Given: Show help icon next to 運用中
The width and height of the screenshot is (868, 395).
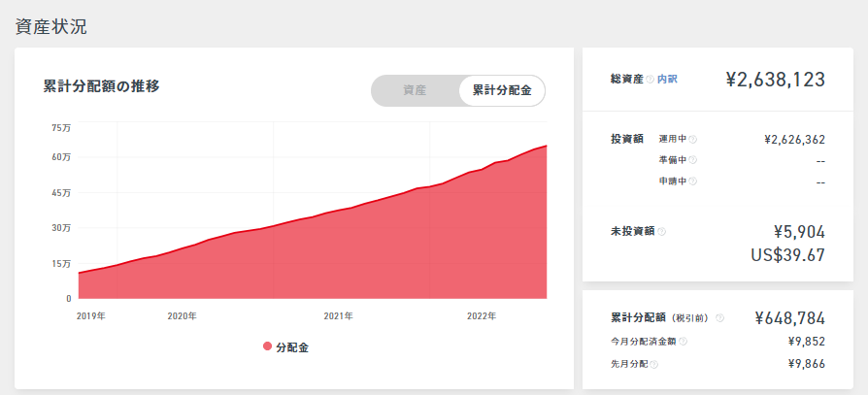Looking at the screenshot, I should click(x=692, y=140).
